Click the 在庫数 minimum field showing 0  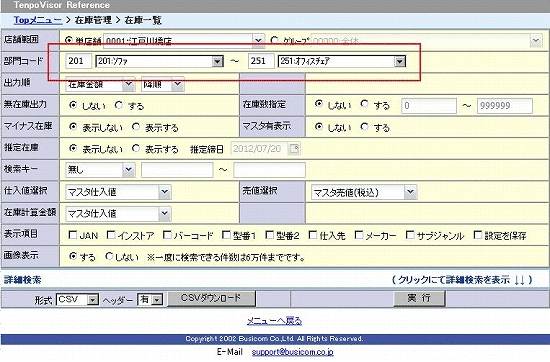tap(429, 106)
